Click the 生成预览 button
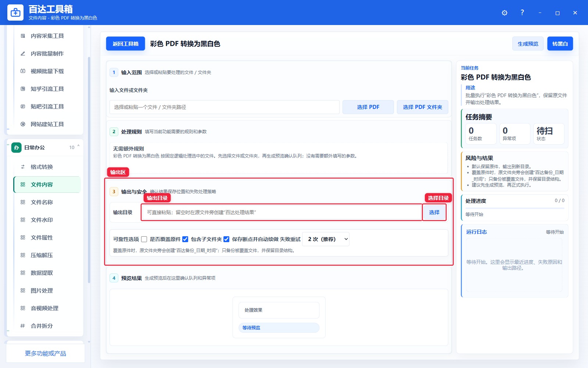 click(528, 44)
